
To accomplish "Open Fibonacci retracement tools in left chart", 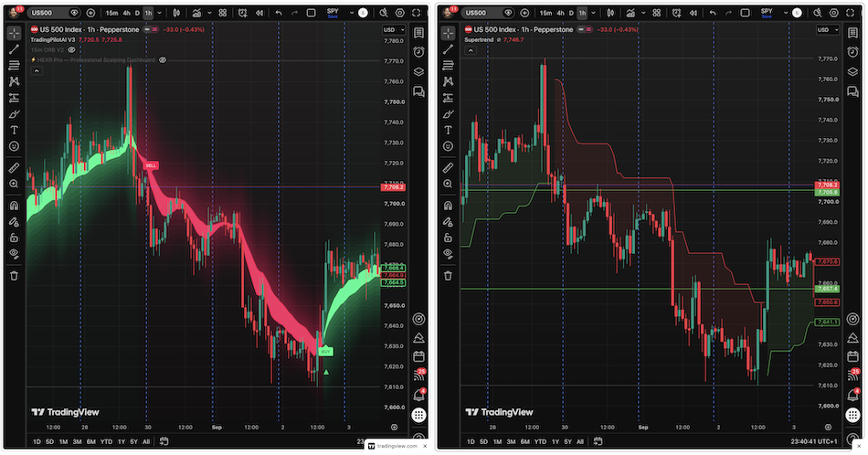I will pos(14,65).
